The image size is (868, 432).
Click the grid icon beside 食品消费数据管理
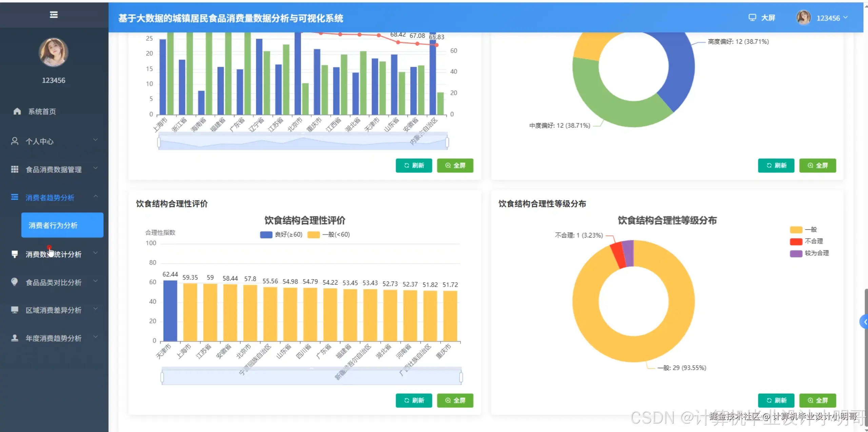click(15, 169)
